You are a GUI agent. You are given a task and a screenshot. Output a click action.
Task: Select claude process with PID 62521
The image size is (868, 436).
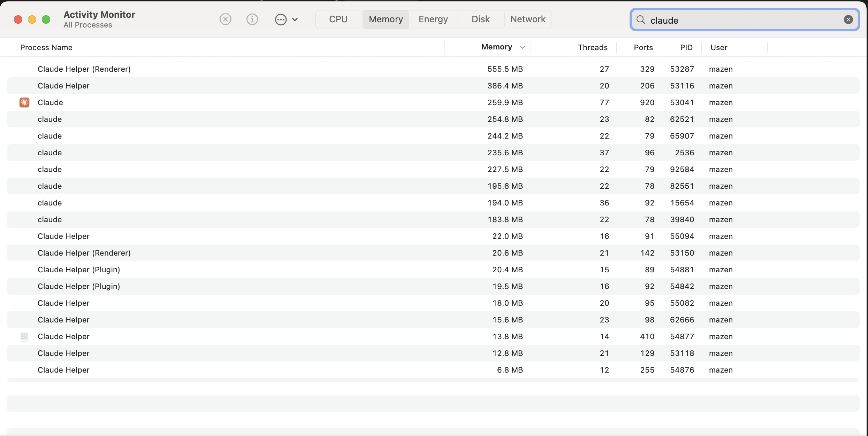tap(433, 119)
